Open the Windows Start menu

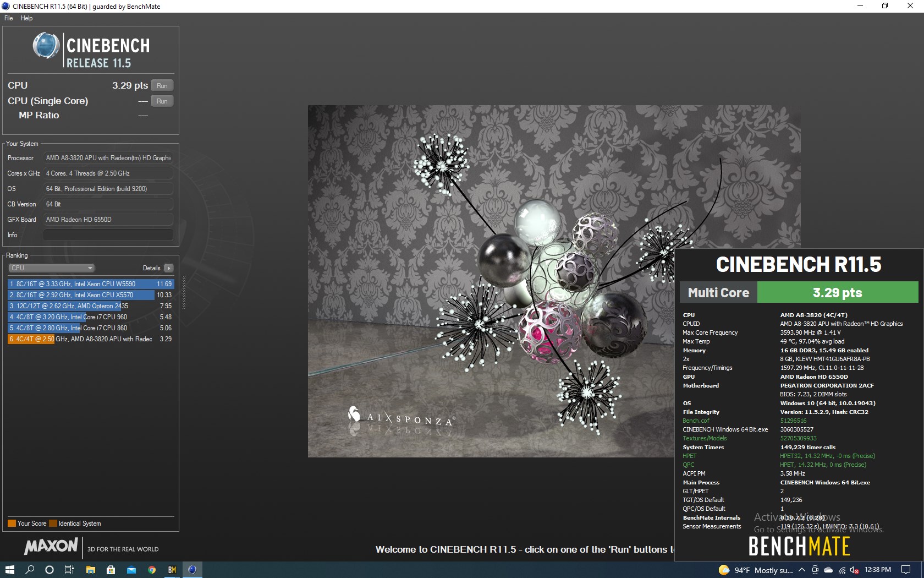9,570
